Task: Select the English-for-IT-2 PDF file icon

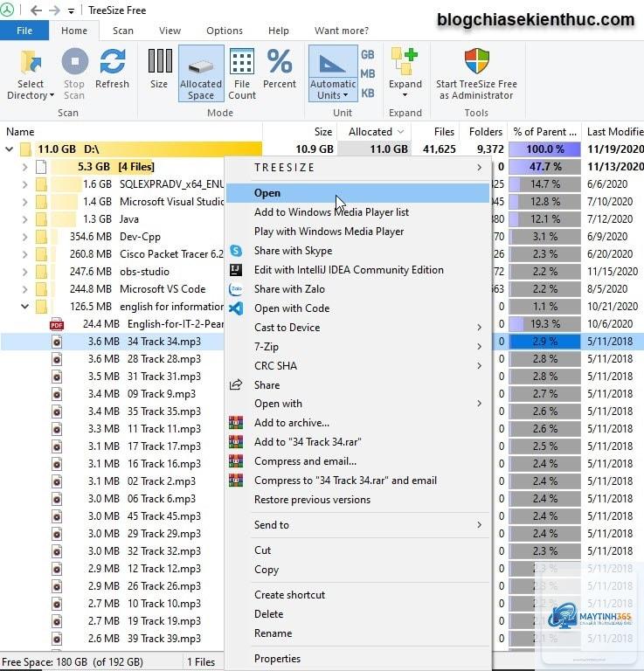Action: [x=57, y=324]
